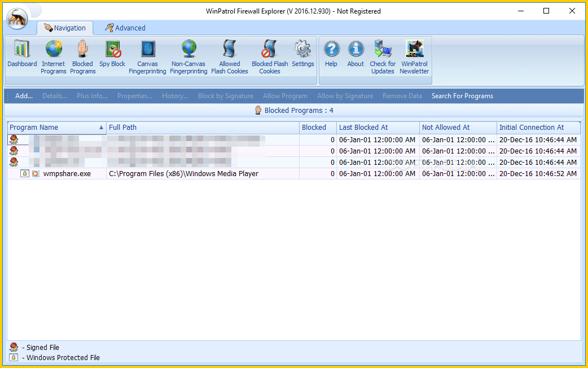Click Search For Programs

462,96
